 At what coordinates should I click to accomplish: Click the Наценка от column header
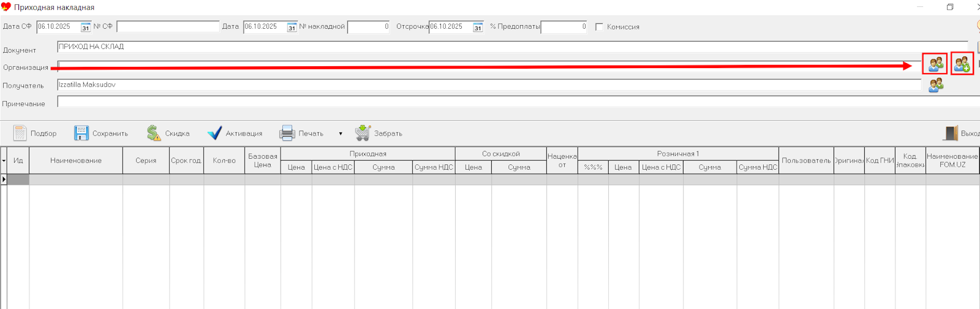562,161
